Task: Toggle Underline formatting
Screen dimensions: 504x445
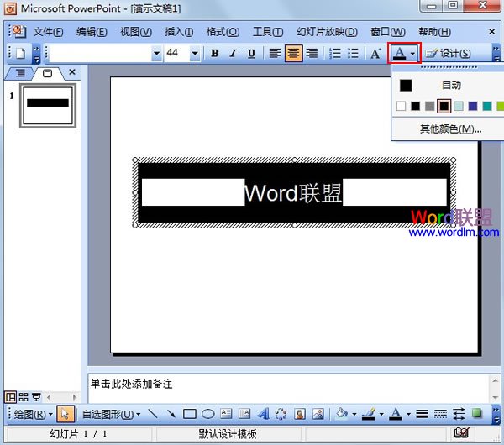Action: (x=252, y=53)
